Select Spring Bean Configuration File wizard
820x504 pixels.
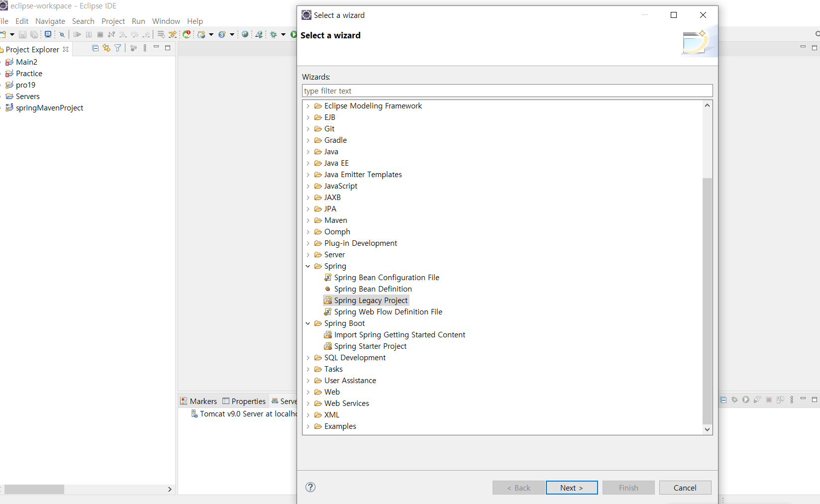pyautogui.click(x=382, y=278)
